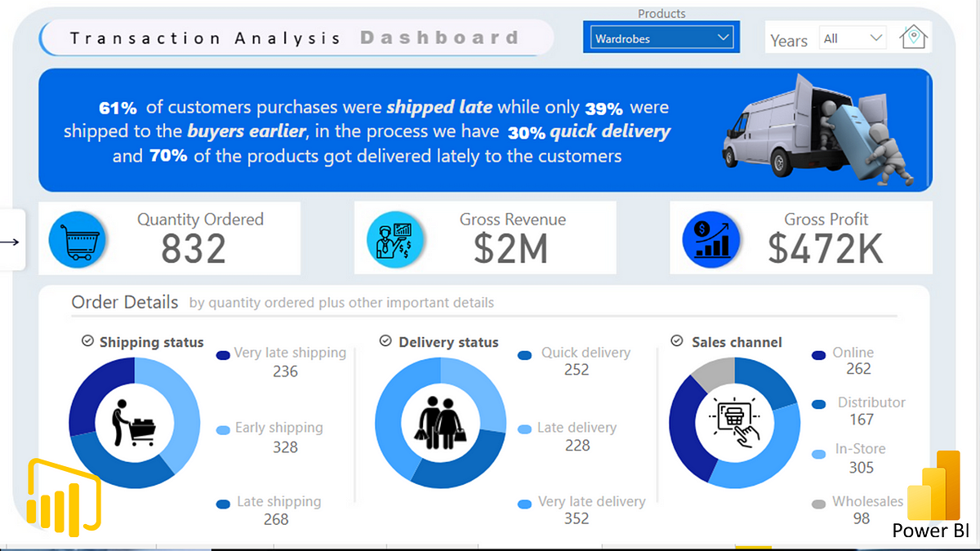Click the home icon beside Years filter

point(913,38)
